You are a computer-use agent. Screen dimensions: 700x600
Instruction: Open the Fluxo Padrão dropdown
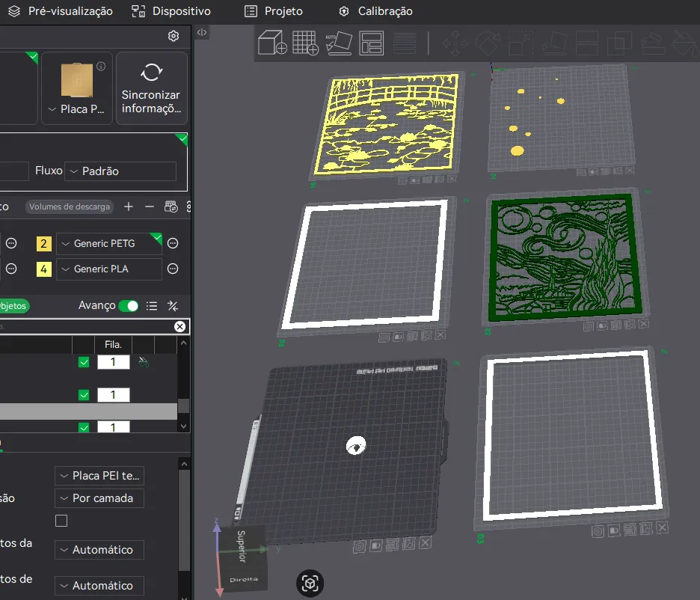coord(120,171)
